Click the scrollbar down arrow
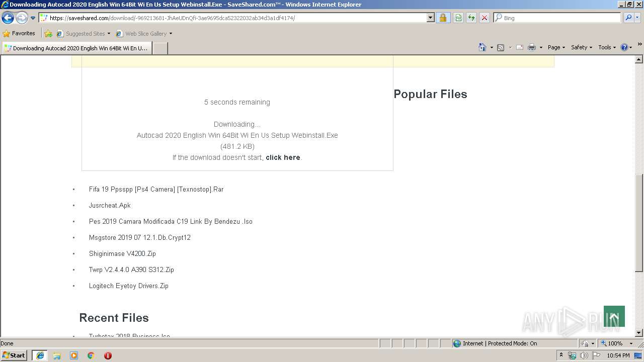Viewport: 644px width, 362px height. click(x=639, y=333)
